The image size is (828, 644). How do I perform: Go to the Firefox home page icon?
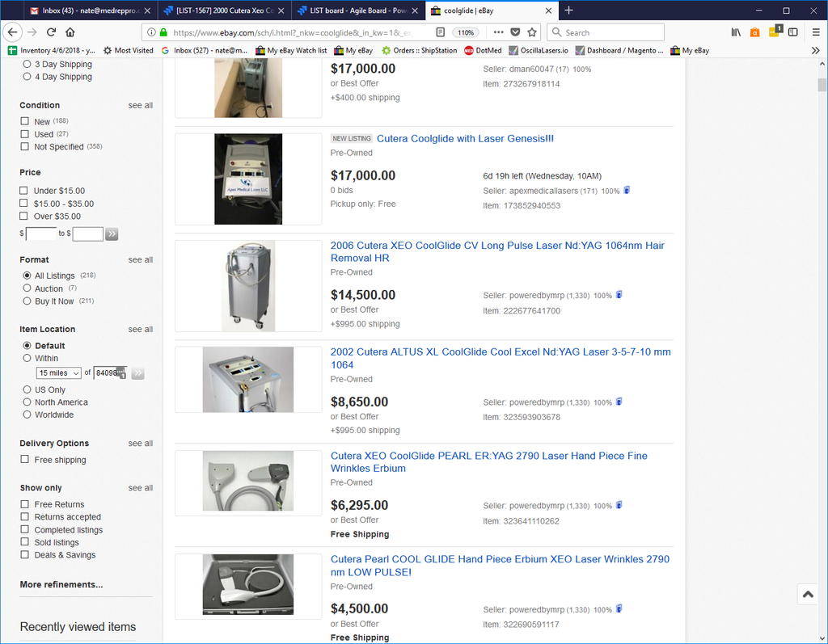click(x=70, y=32)
